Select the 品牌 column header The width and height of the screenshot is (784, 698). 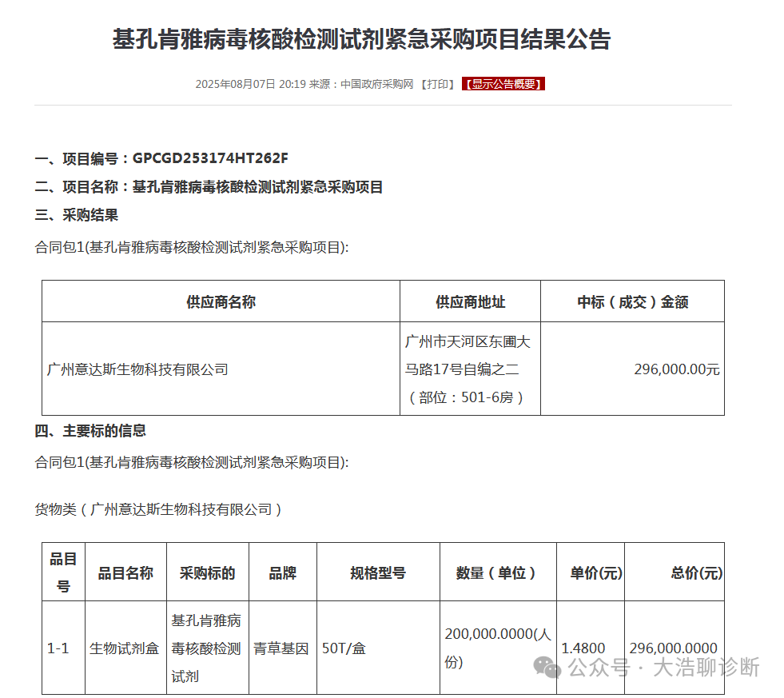pos(282,572)
